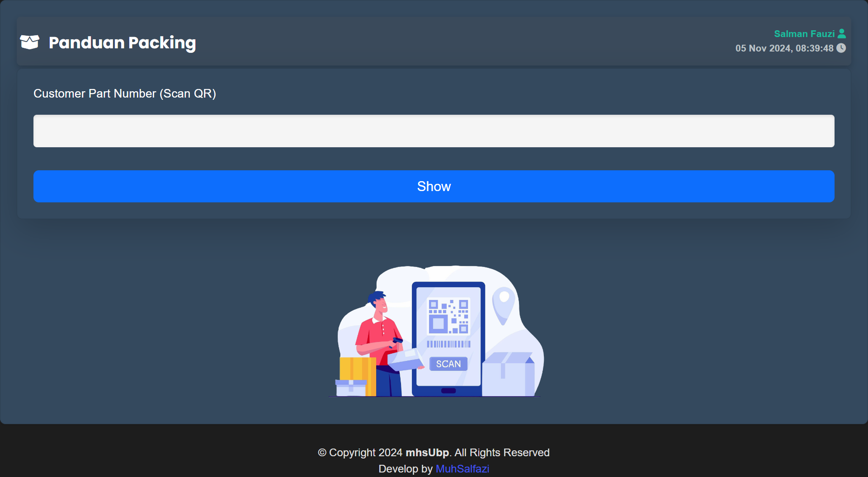The height and width of the screenshot is (477, 868).
Task: Click the clock icon next to the time
Action: pyautogui.click(x=841, y=48)
